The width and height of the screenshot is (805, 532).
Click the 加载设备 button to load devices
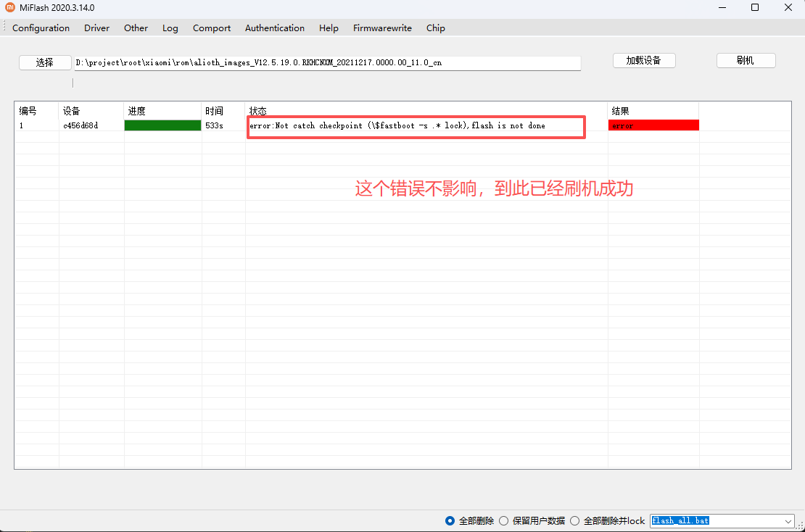(644, 61)
